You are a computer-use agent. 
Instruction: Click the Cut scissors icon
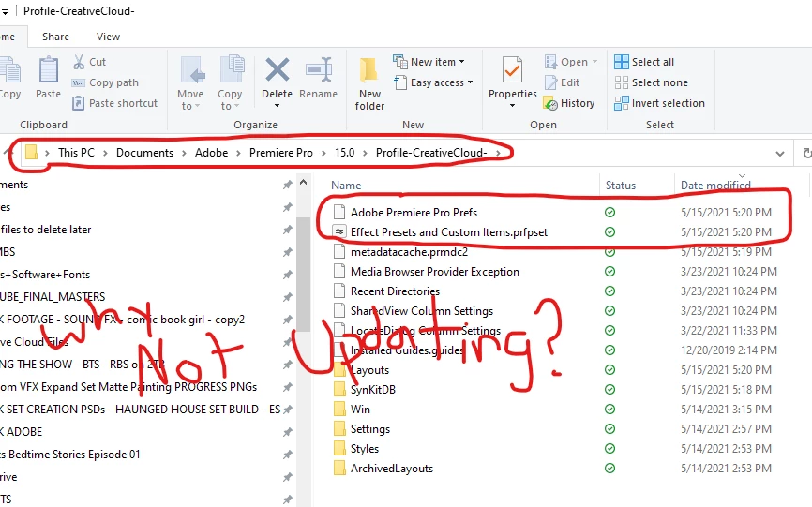[79, 62]
